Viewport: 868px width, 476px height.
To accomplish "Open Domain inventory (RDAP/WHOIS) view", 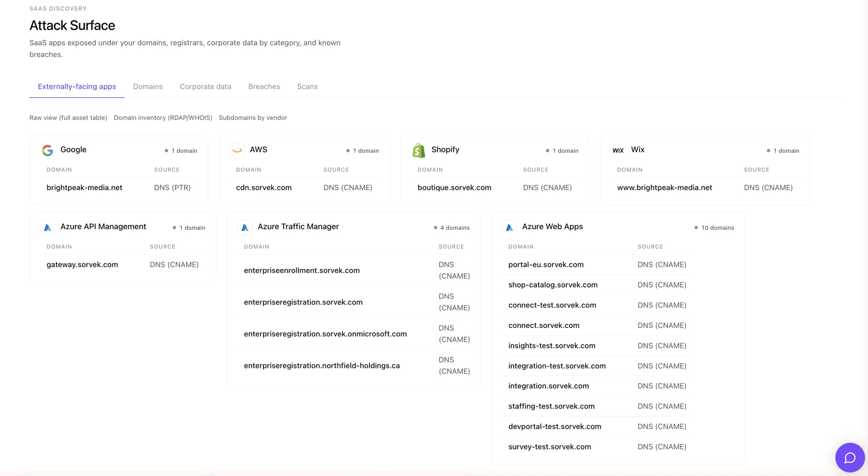I will [x=163, y=118].
